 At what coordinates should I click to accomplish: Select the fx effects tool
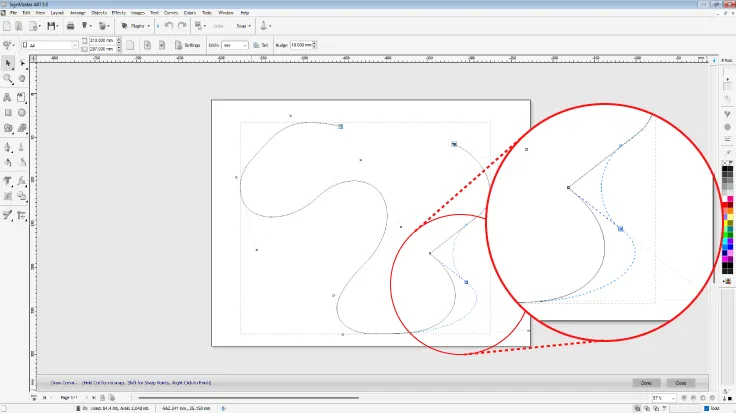click(22, 181)
